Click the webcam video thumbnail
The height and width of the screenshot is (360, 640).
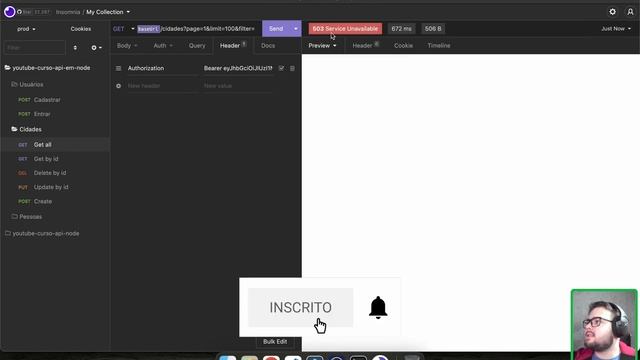(x=604, y=324)
